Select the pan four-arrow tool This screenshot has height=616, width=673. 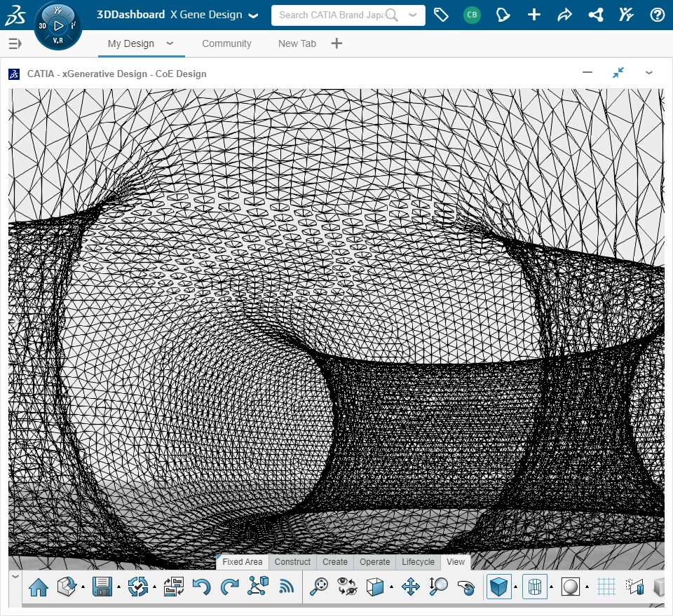pos(411,587)
